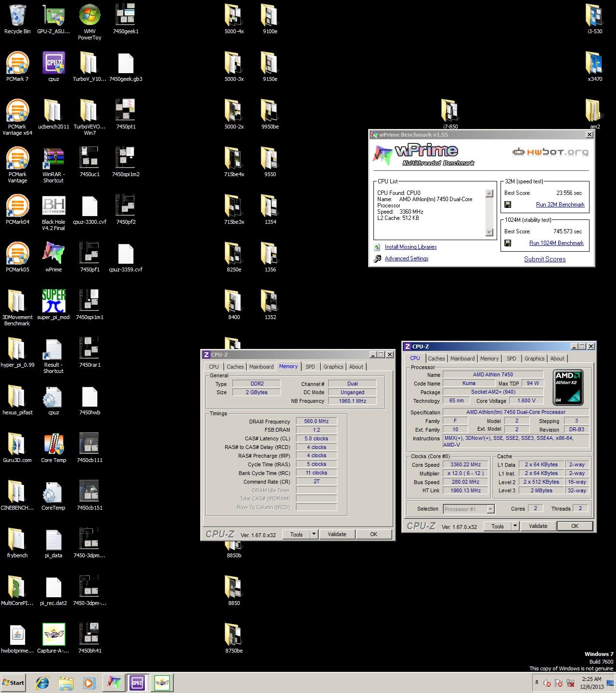Open the Tools dropdown arrow in the CPU-Z CPU window
616x693 pixels.
tap(515, 526)
